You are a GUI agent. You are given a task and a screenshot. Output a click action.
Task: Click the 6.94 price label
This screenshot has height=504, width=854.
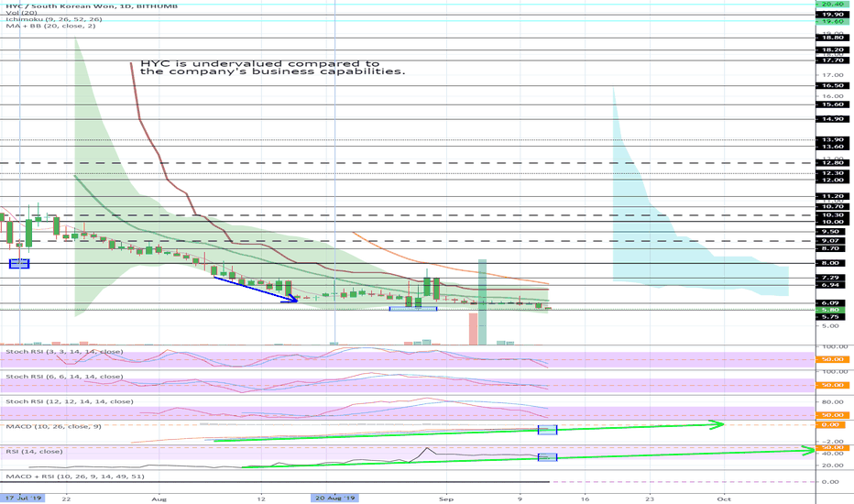pos(832,285)
